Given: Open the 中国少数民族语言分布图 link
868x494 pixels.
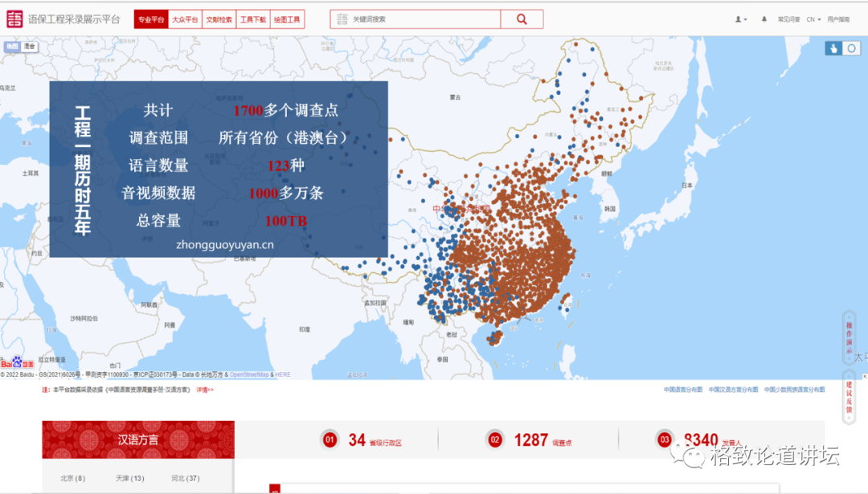Looking at the screenshot, I should point(794,390).
